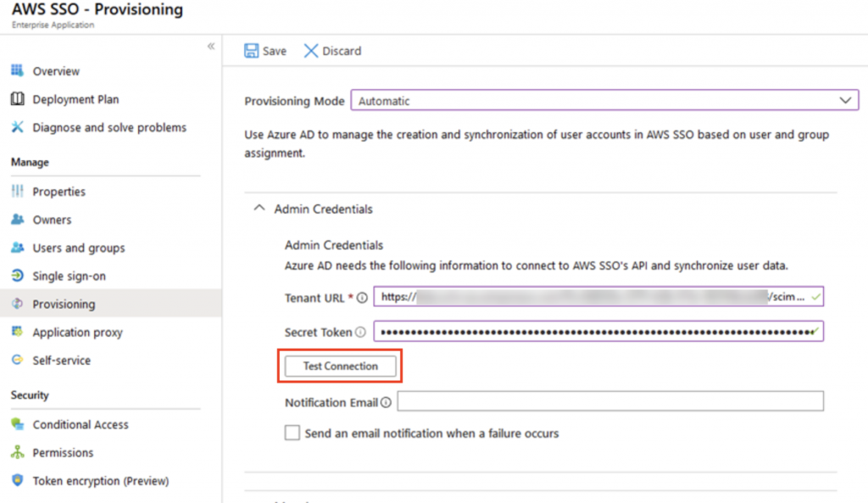Click the Application proxy icon
868x503 pixels.
click(17, 332)
